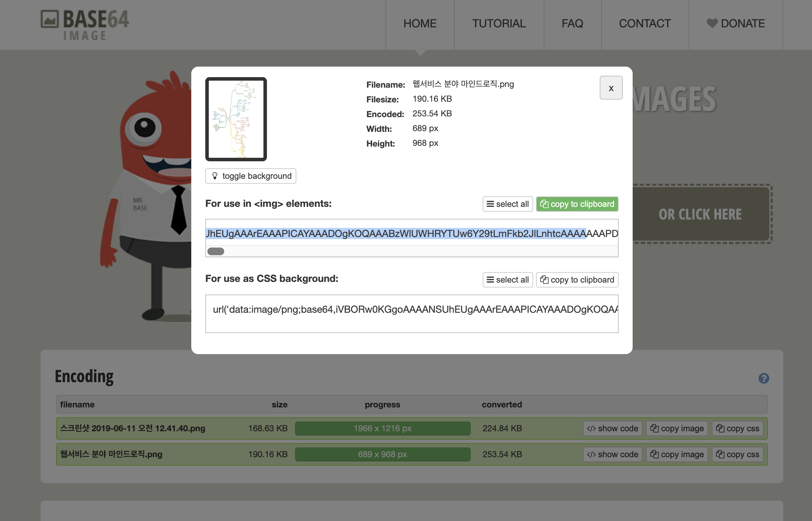
Task: Click inside the CSS background code field
Action: 412,313
